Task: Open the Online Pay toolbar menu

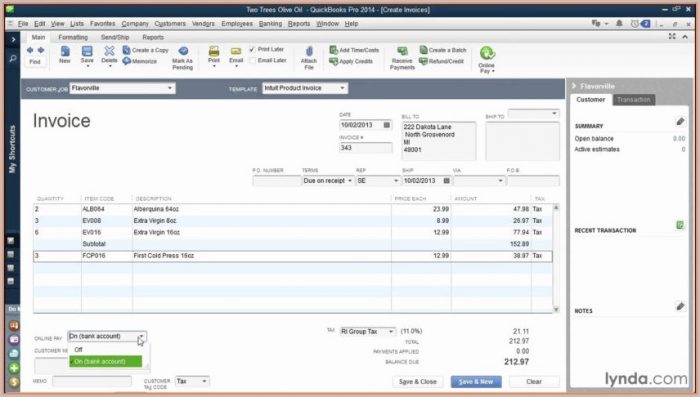Action: point(487,60)
